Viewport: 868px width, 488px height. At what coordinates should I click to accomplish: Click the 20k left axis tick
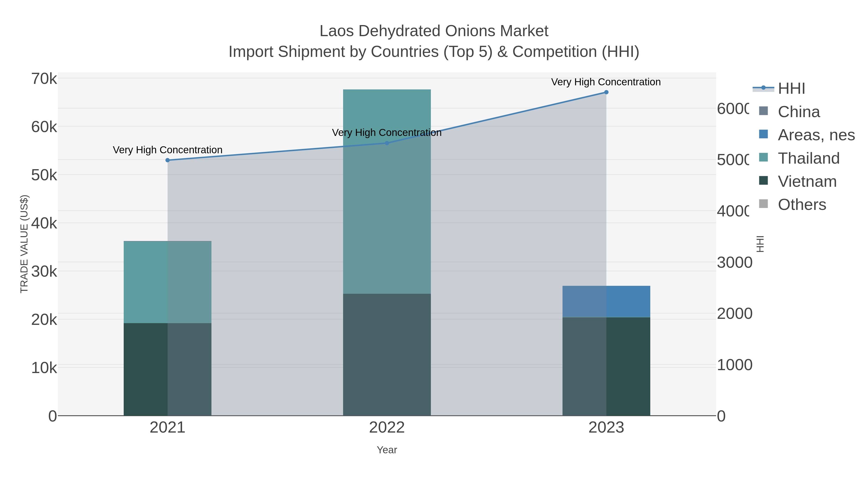click(x=44, y=320)
